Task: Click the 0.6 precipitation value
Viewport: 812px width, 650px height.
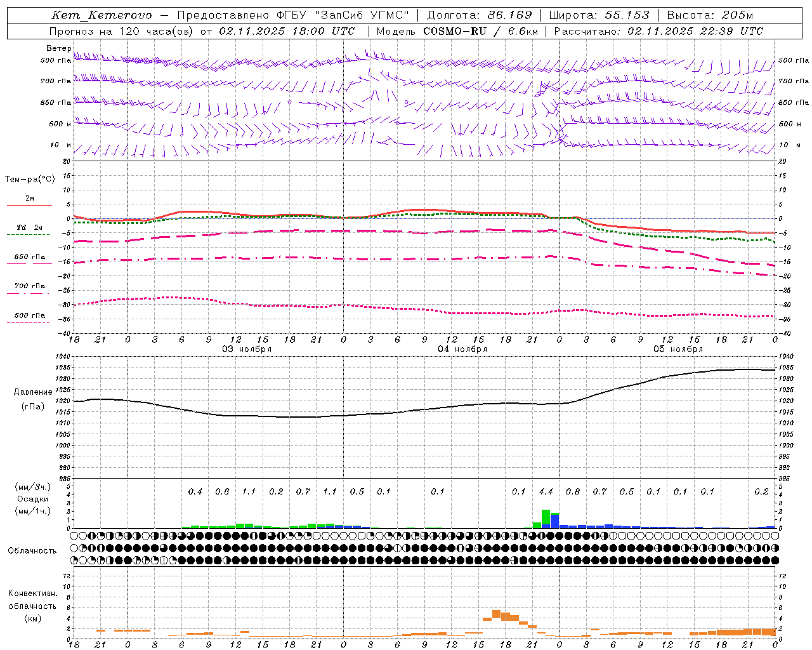Action: click(x=222, y=492)
